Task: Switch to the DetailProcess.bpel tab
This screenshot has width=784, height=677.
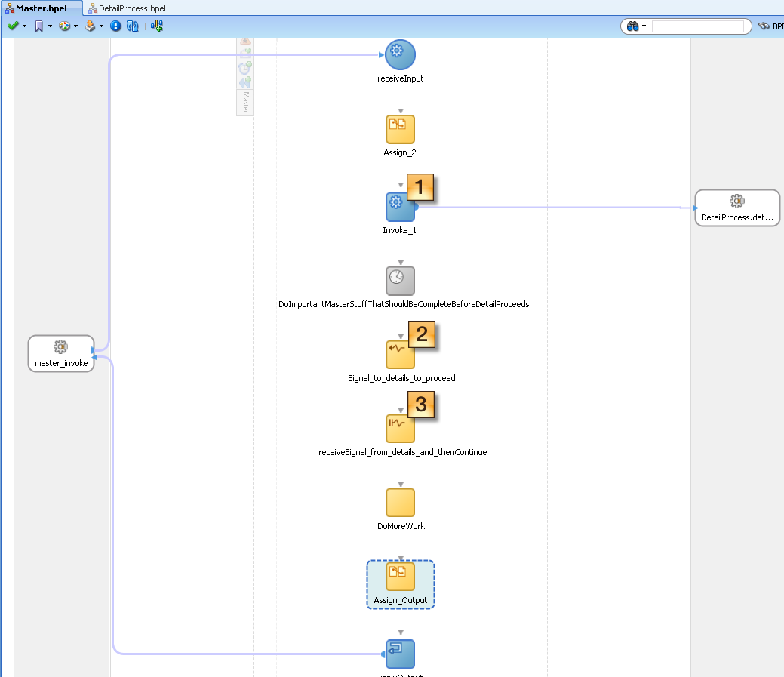Action: pos(127,8)
